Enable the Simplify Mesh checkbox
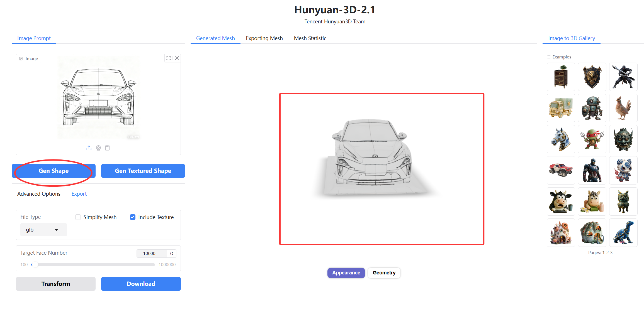This screenshot has height=322, width=644. point(78,217)
